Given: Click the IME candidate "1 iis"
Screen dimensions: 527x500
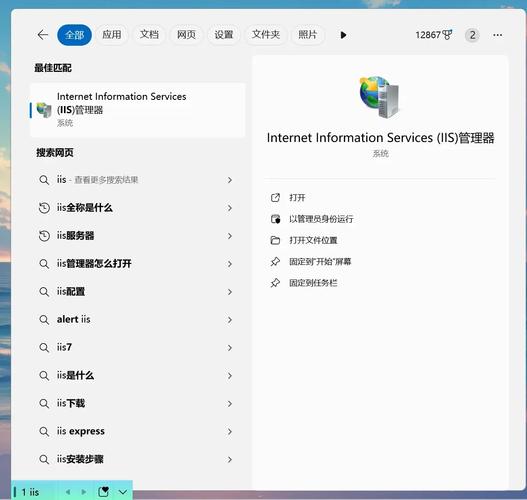Looking at the screenshot, I should (31, 492).
